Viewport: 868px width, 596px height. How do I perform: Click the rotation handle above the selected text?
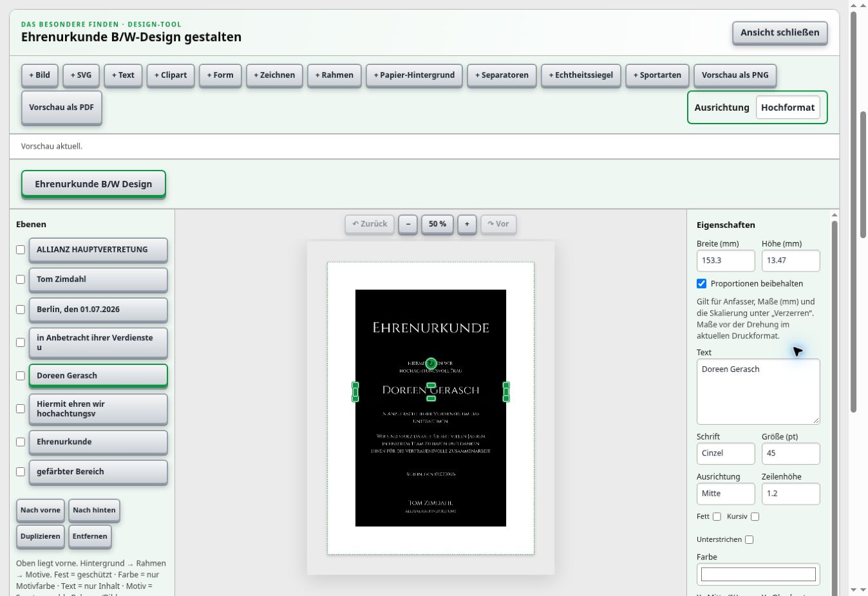click(431, 364)
